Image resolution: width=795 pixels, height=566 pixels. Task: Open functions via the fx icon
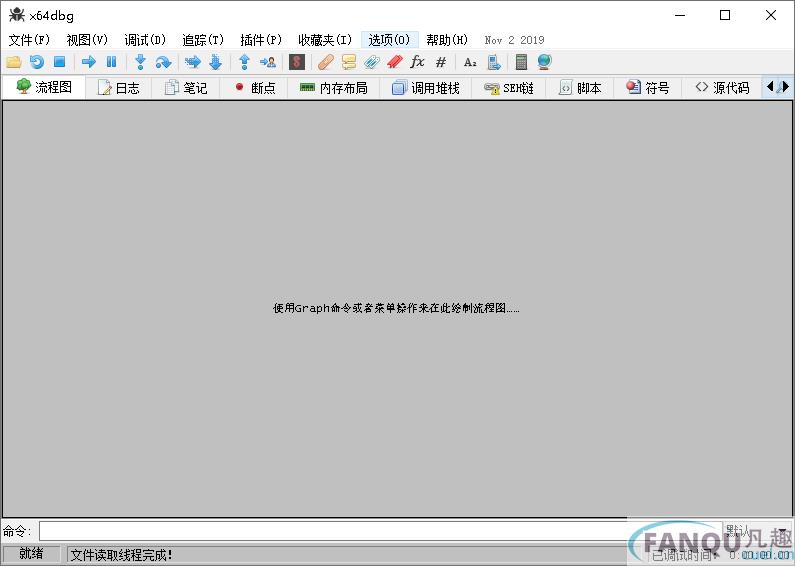tap(417, 62)
